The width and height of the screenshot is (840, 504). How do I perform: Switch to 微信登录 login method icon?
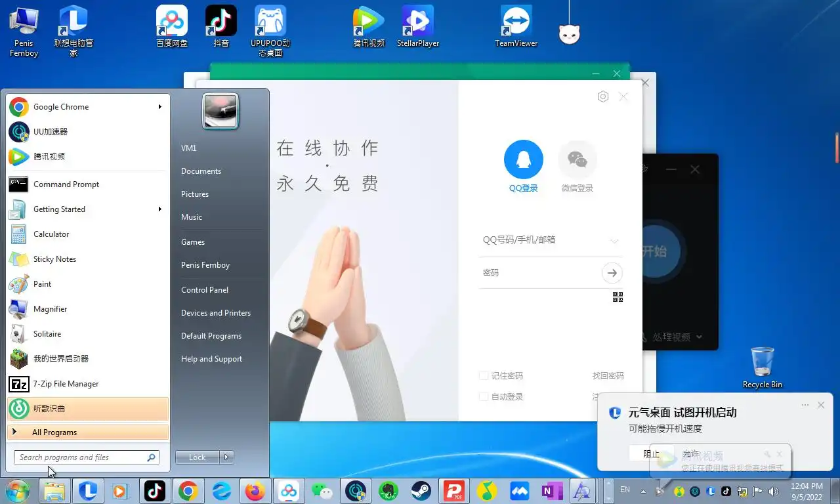click(x=577, y=159)
